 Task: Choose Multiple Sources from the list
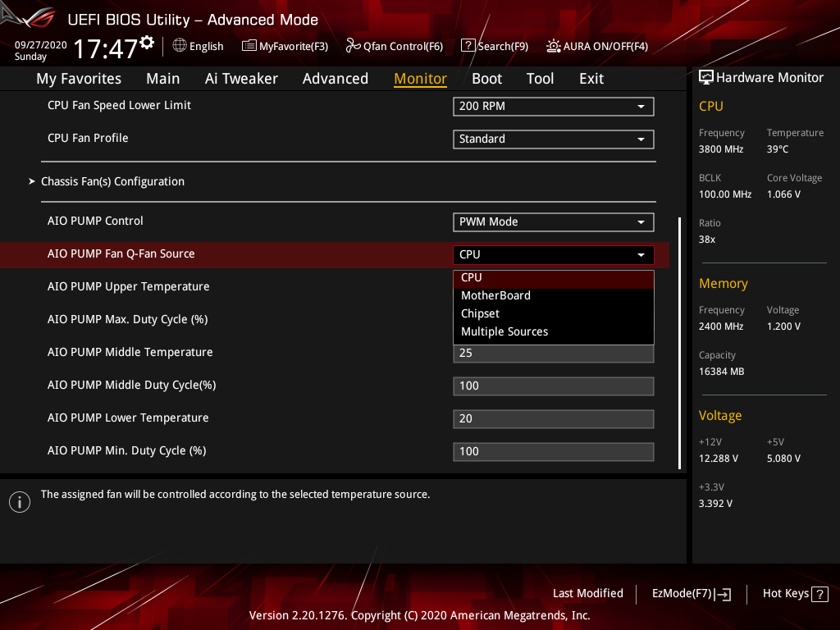coord(554,332)
